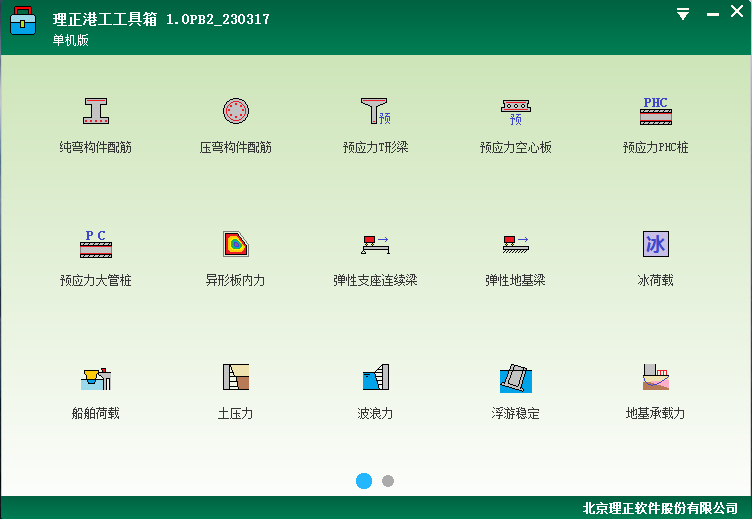Open the 纯弯构件配筋 tool icon

click(x=96, y=111)
